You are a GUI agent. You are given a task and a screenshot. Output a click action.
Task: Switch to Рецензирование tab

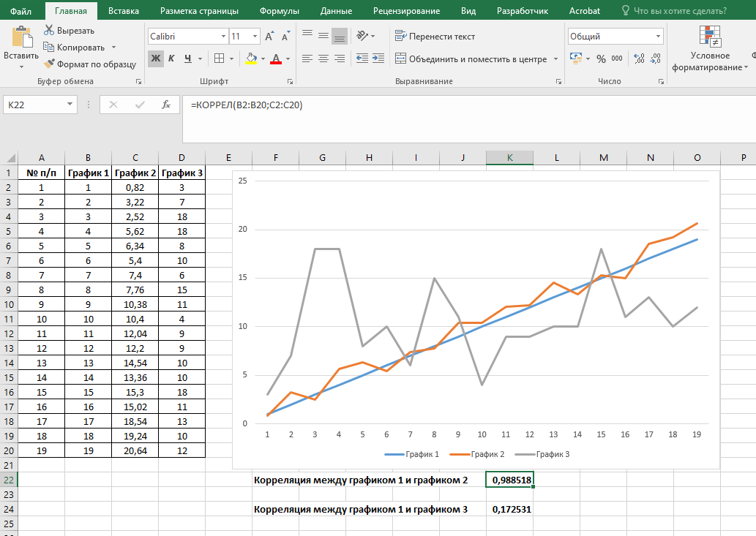coord(406,10)
